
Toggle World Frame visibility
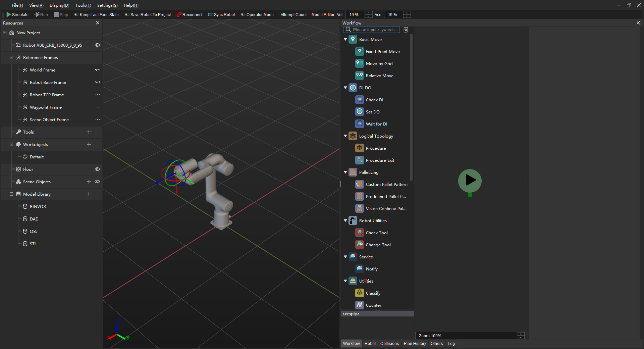97,70
